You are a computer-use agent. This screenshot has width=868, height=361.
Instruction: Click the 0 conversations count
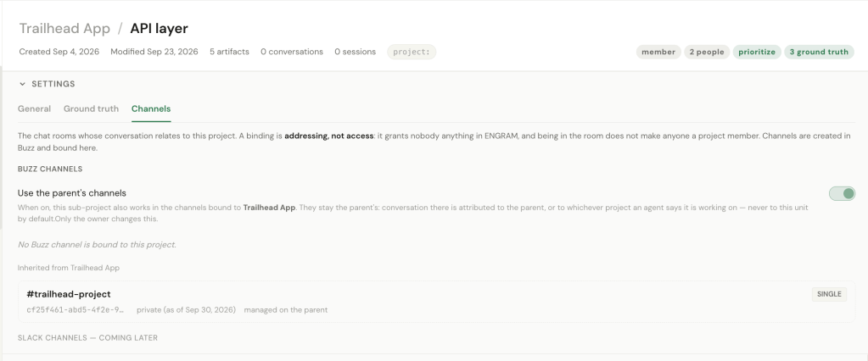click(x=292, y=52)
